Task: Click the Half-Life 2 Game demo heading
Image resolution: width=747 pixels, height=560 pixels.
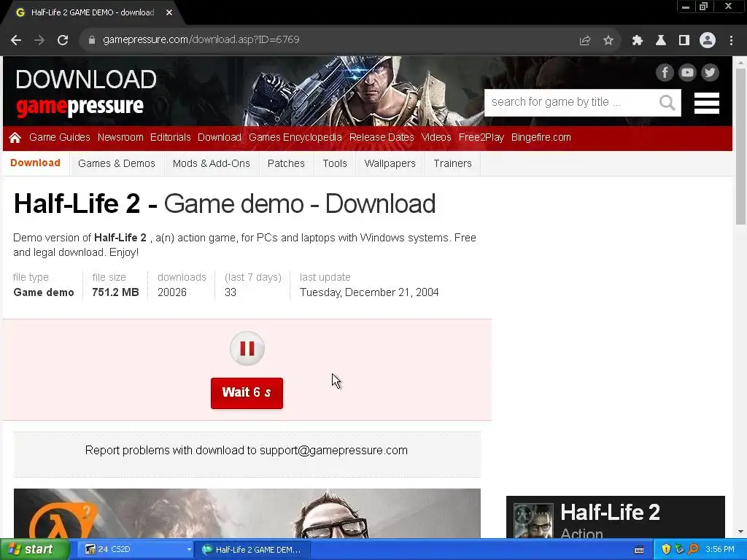Action: 225,204
